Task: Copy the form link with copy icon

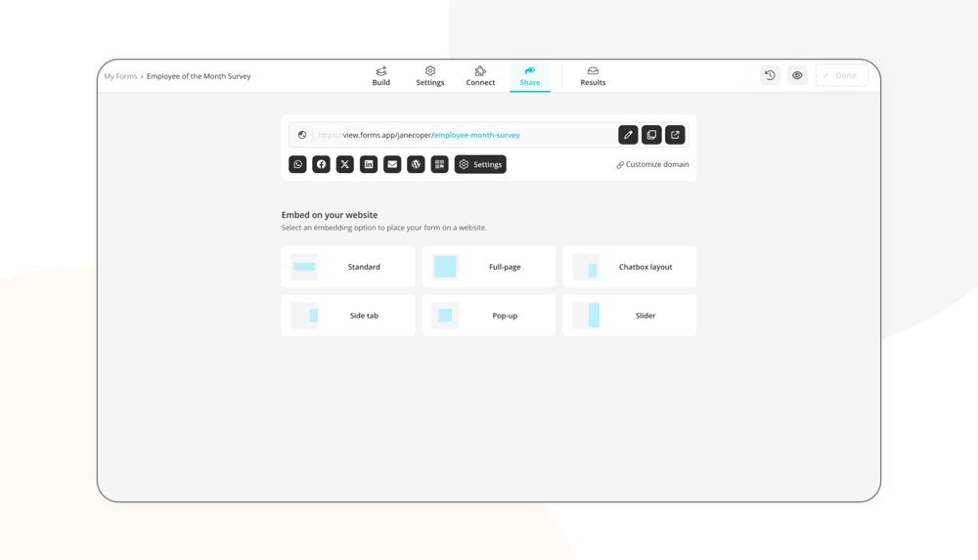Action: (651, 135)
